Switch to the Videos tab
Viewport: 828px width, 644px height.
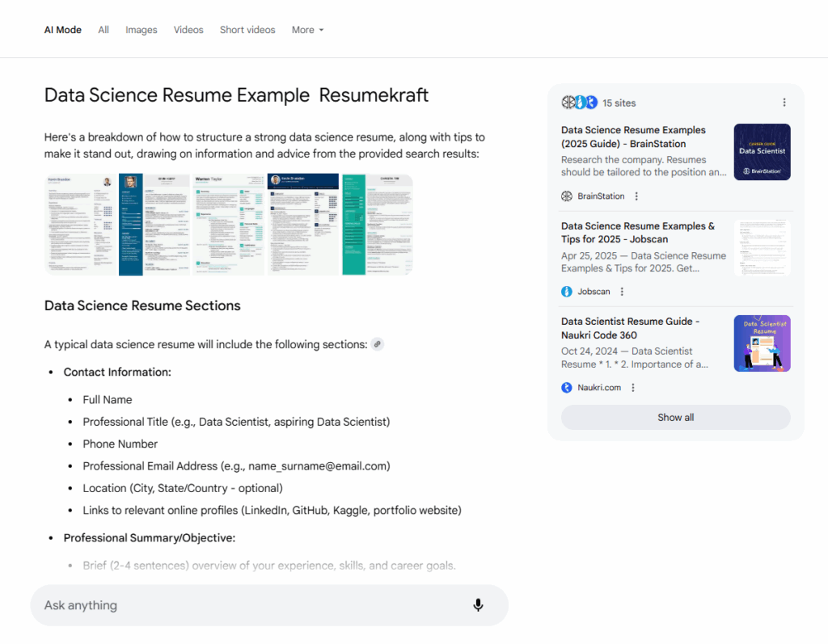[188, 30]
